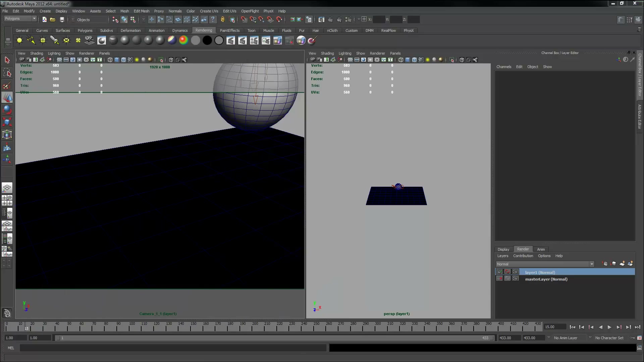Toggle renderable state of layer1
Screen dimensions: 644x362
[x=499, y=272]
